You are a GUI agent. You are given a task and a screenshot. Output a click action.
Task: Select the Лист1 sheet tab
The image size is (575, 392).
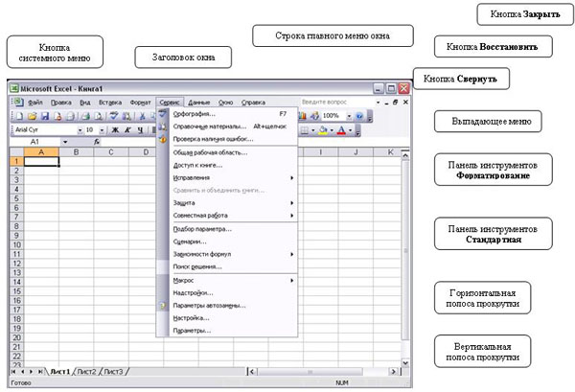tap(59, 372)
